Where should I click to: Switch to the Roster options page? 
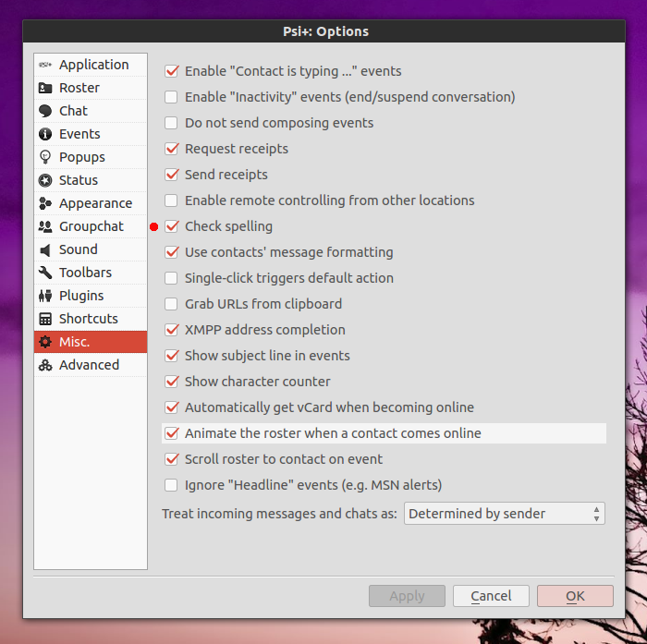(79, 88)
